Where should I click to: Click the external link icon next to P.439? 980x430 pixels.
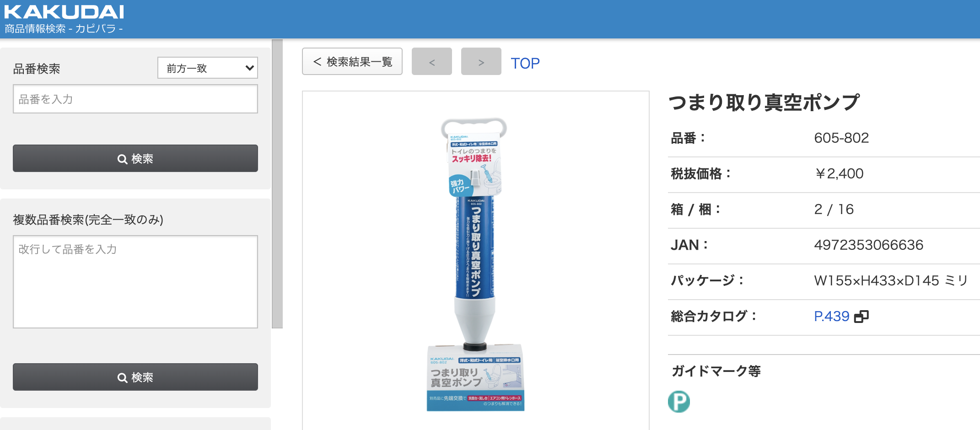tap(862, 317)
